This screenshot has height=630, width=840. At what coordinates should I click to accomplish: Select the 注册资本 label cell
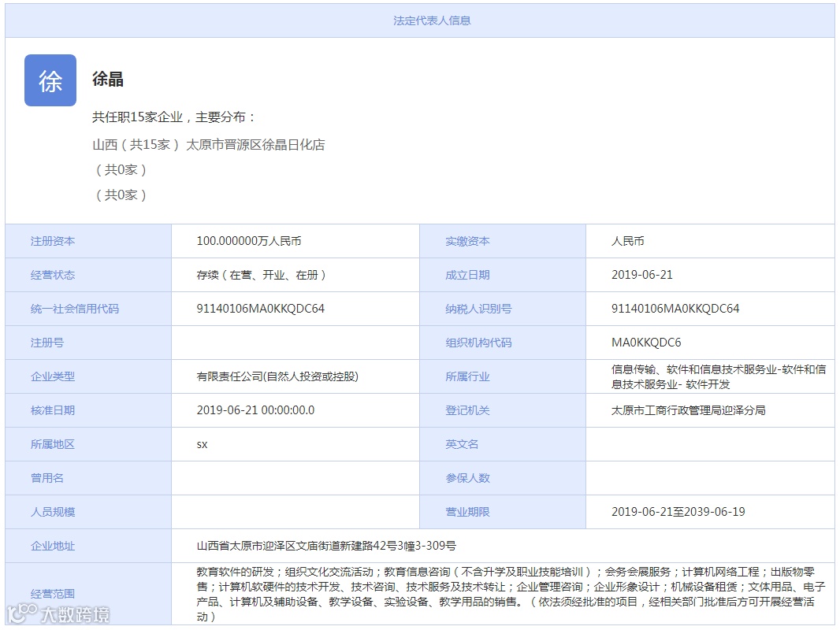click(x=88, y=241)
